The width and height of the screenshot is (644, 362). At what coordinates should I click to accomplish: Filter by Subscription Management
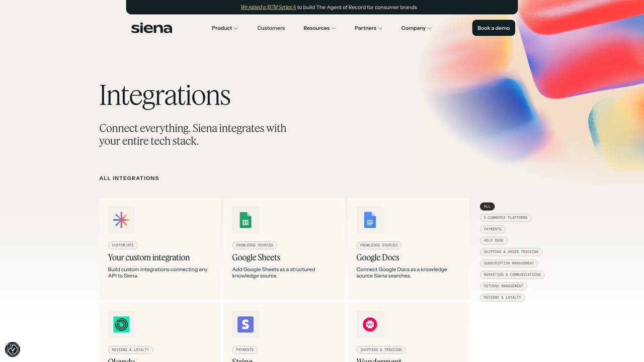(x=509, y=263)
